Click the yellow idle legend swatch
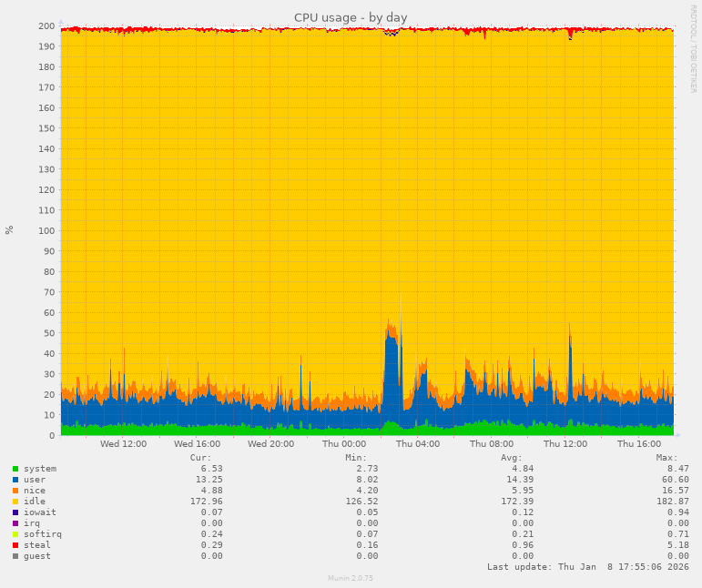The width and height of the screenshot is (702, 588). click(x=15, y=502)
